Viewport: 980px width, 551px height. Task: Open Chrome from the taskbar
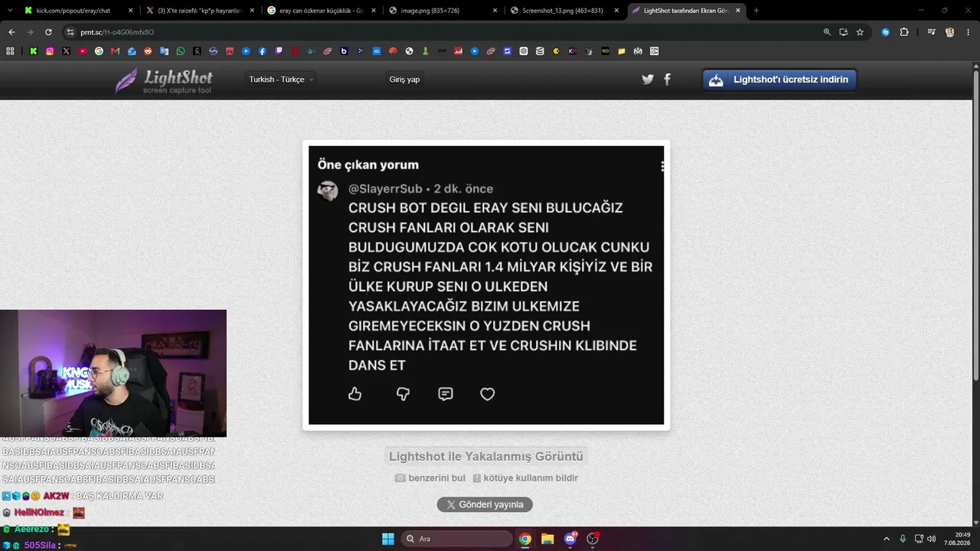(525, 539)
